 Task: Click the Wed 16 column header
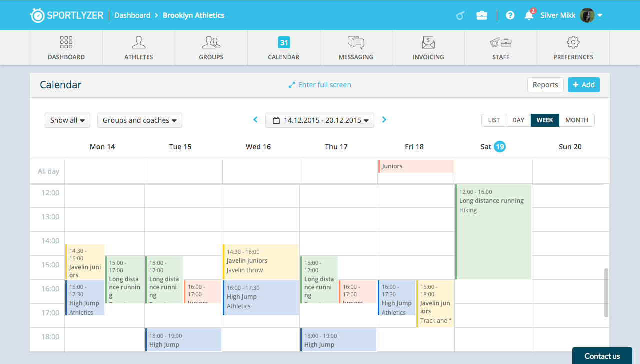tap(258, 147)
